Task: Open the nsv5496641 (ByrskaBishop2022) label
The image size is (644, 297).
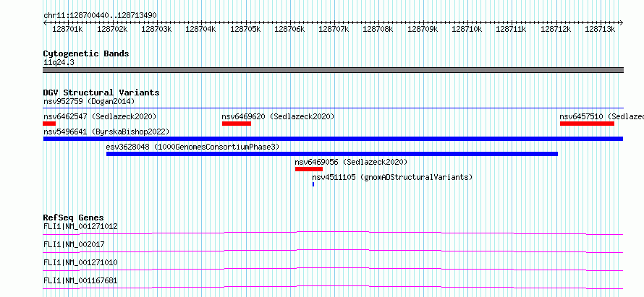Action: (106, 132)
